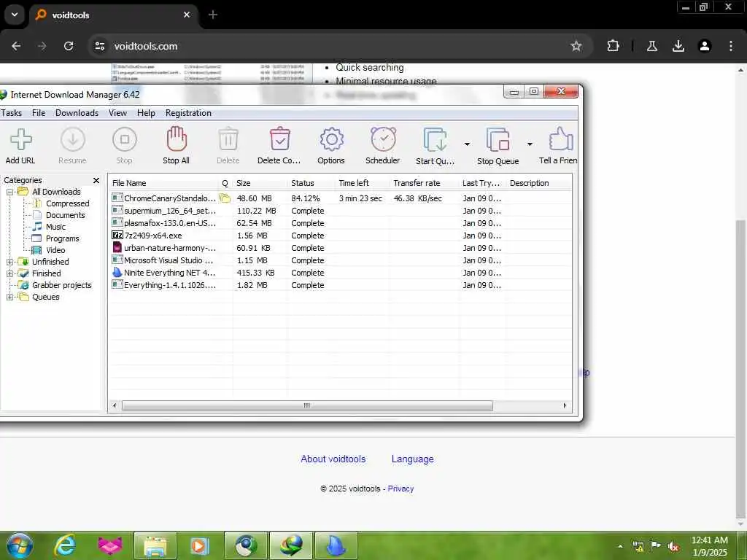Sort by Status column header
This screenshot has height=560, width=747.
coord(311,183)
